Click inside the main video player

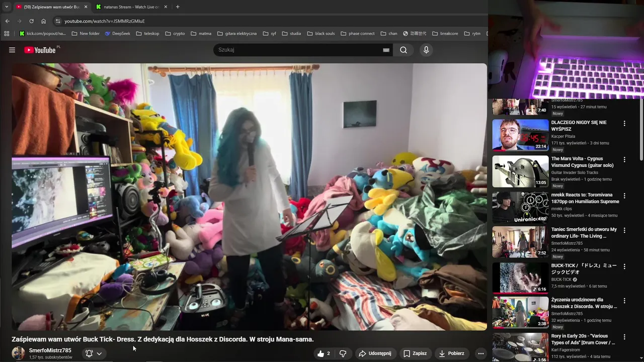point(249,197)
